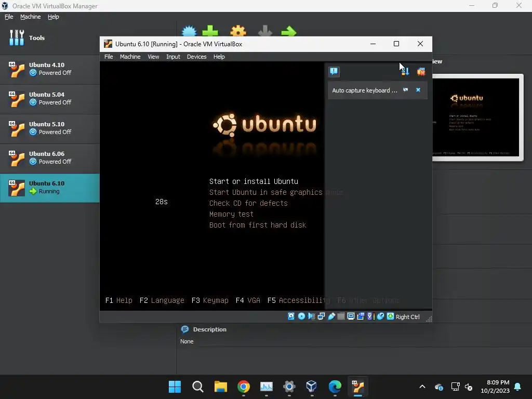Click the hard disk activity status icon
This screenshot has height=399, width=532.
(x=291, y=316)
